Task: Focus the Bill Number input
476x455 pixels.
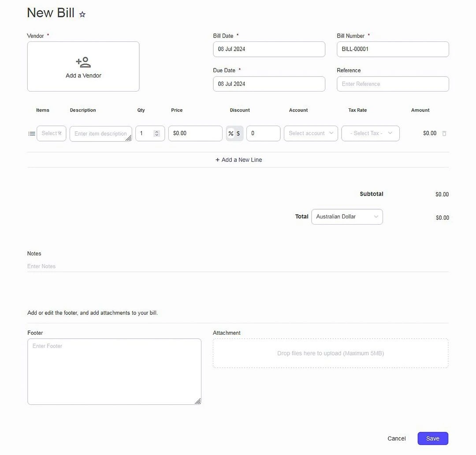Action: pos(393,49)
